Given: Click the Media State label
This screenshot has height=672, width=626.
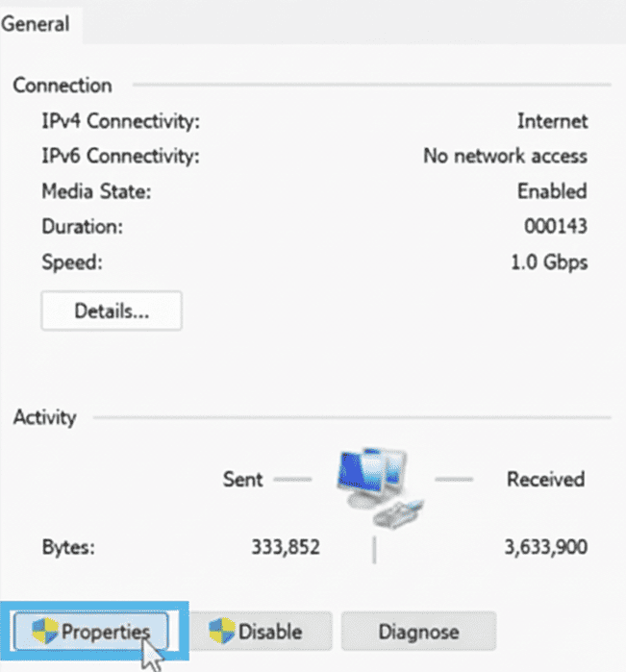Looking at the screenshot, I should coord(96,191).
